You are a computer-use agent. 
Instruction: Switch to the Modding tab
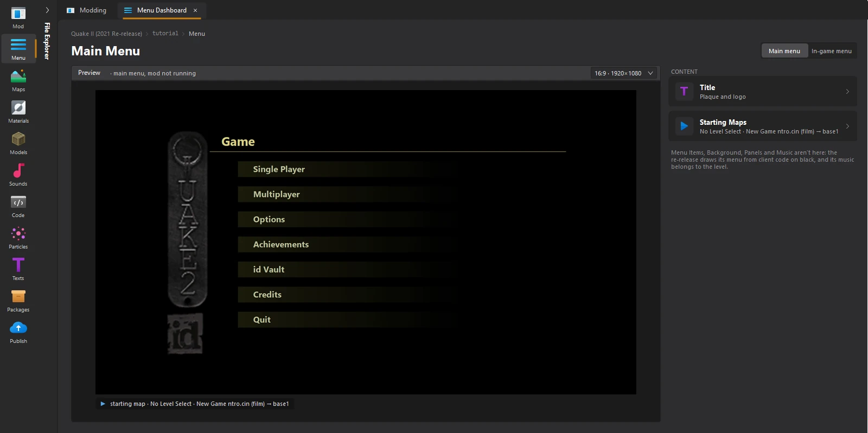click(87, 10)
